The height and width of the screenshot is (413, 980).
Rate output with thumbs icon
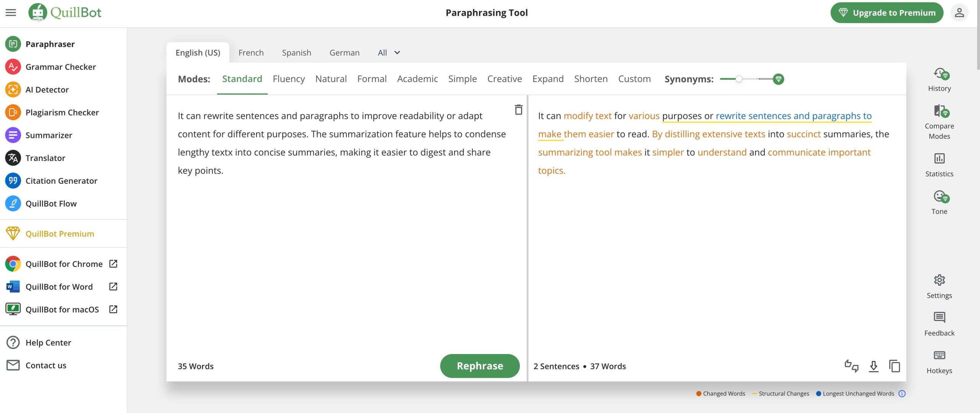851,366
